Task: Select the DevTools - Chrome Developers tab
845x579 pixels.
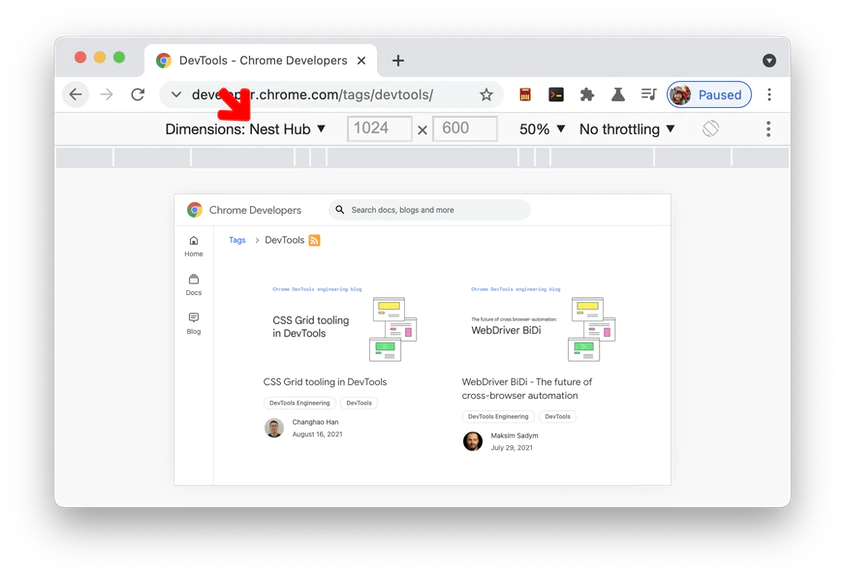Action: 260,61
